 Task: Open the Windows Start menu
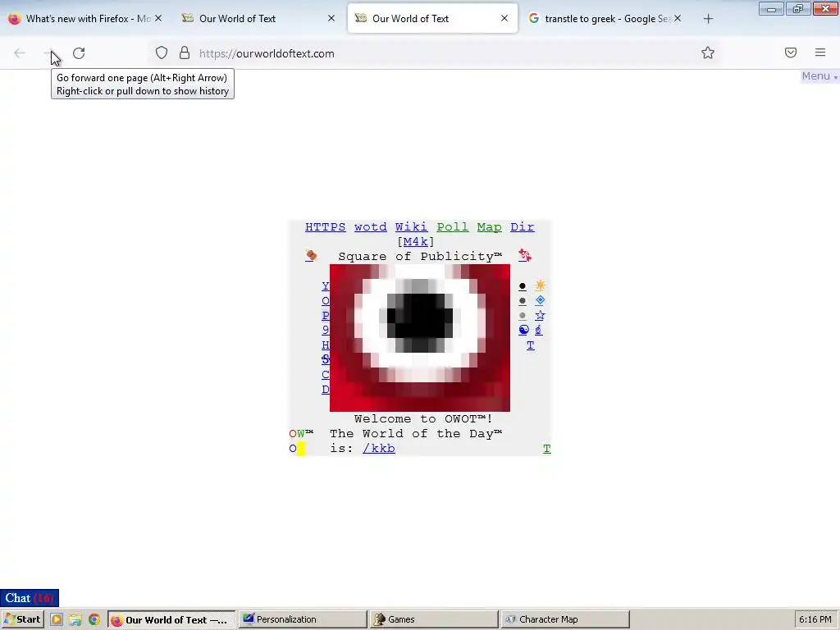tap(22, 620)
